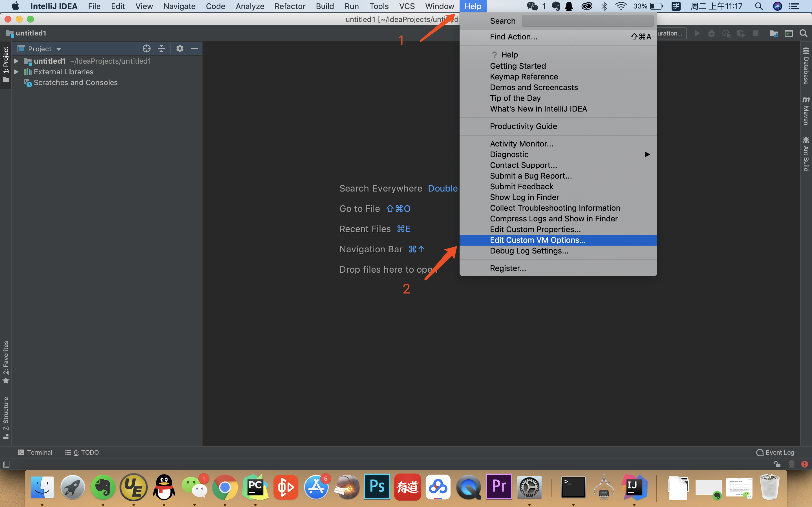Screen dimensions: 812x507
Task: Click the locate/scroll-from-source target icon
Action: pos(146,49)
